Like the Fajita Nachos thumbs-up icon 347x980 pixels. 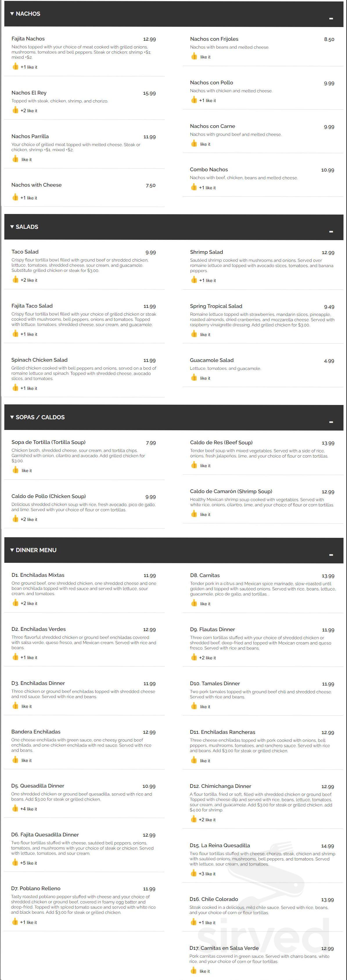click(x=15, y=67)
